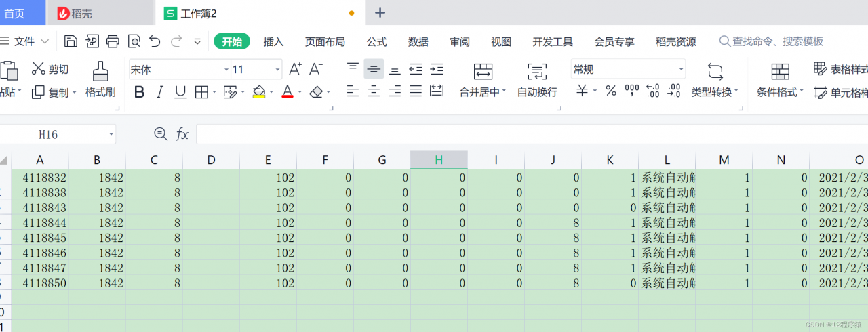Apply thousands separator format

click(x=632, y=90)
